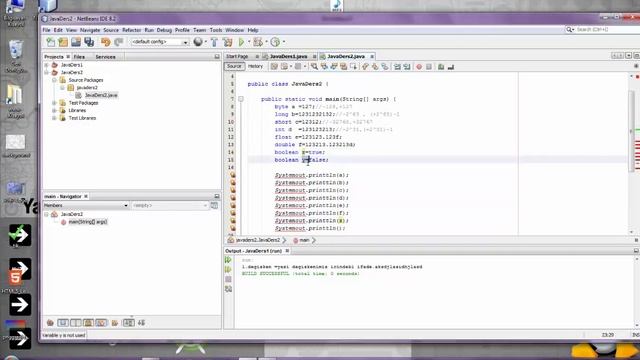Toggle Show Non-Public Members in Navigator

88,323
